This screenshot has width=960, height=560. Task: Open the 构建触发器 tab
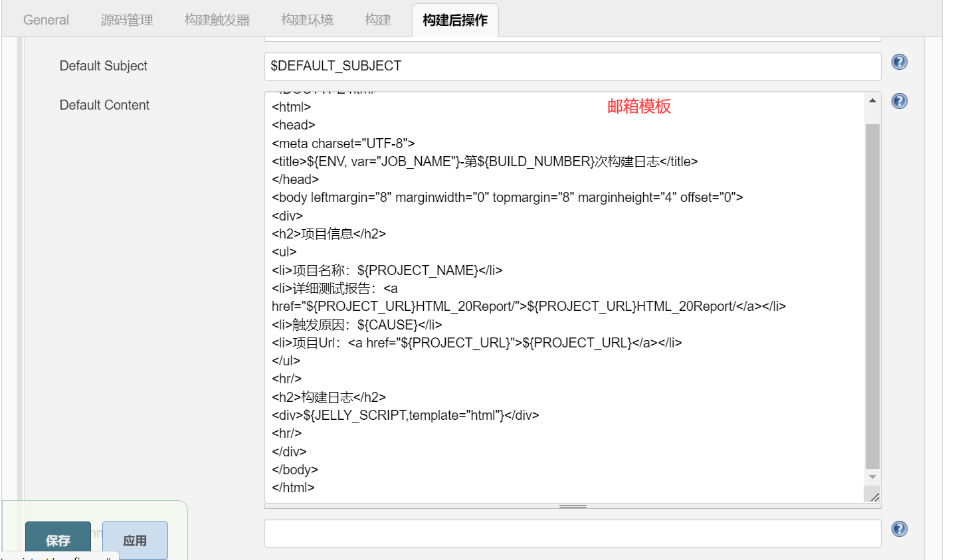tap(217, 20)
